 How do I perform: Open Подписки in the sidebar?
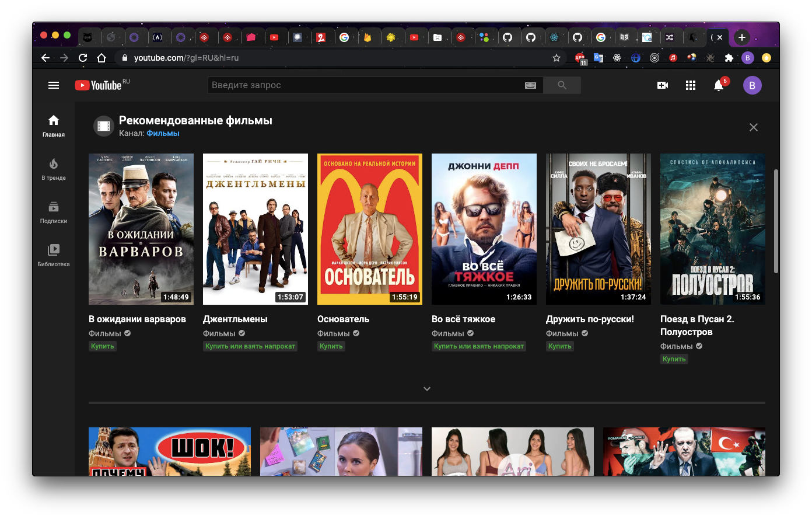coord(54,212)
